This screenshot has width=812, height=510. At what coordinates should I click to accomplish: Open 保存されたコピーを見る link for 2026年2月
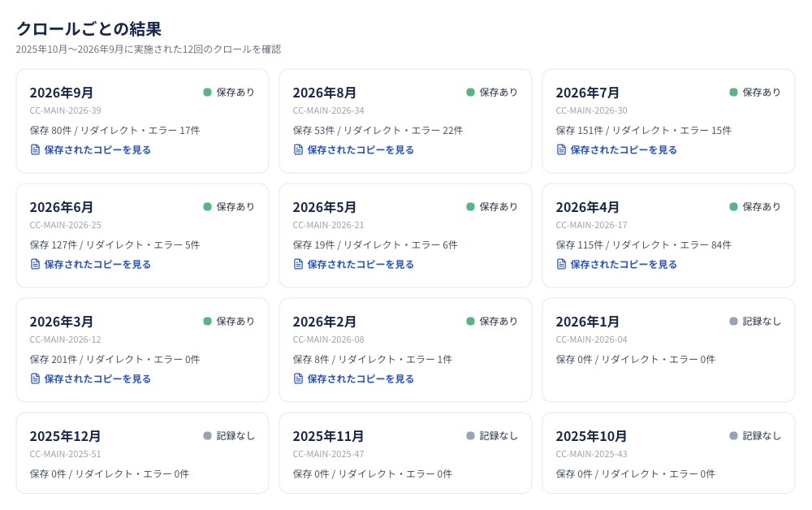[354, 378]
